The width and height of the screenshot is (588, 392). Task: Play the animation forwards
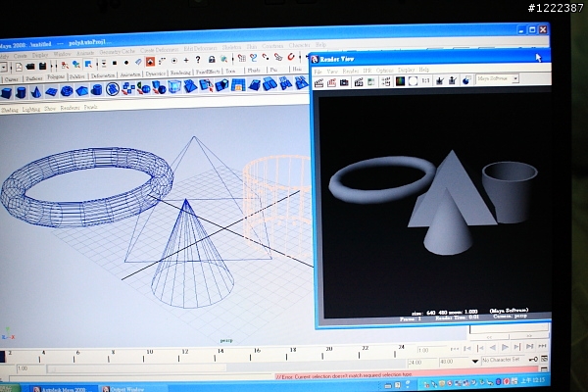click(x=505, y=348)
